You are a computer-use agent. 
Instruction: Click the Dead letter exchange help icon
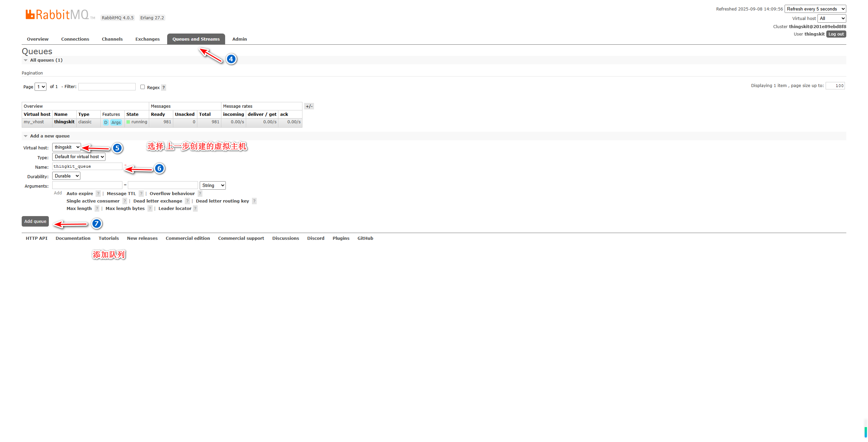pos(187,201)
